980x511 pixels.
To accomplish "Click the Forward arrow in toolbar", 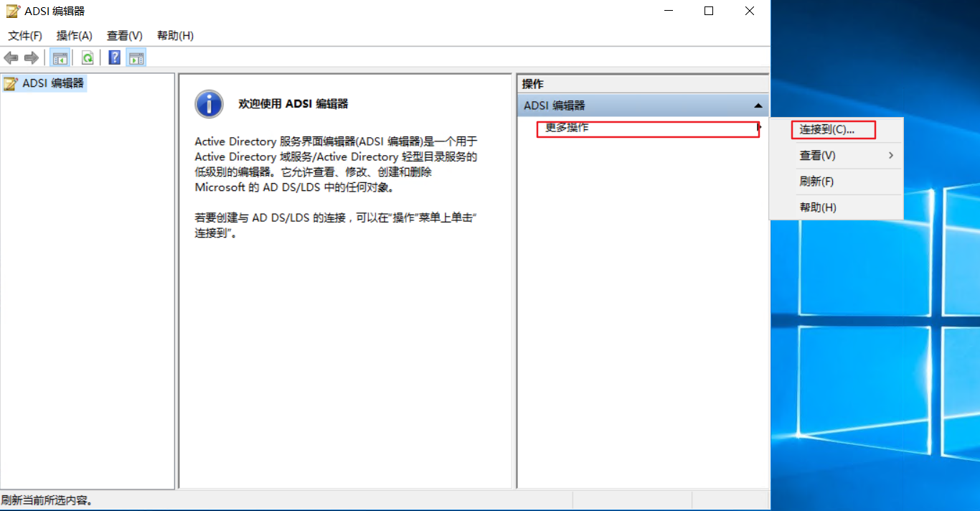I will (x=31, y=58).
